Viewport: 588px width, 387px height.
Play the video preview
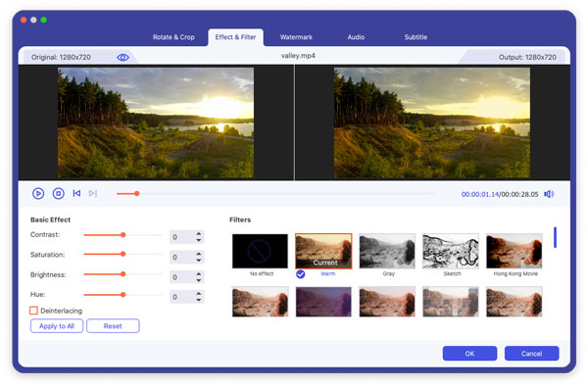tap(38, 194)
